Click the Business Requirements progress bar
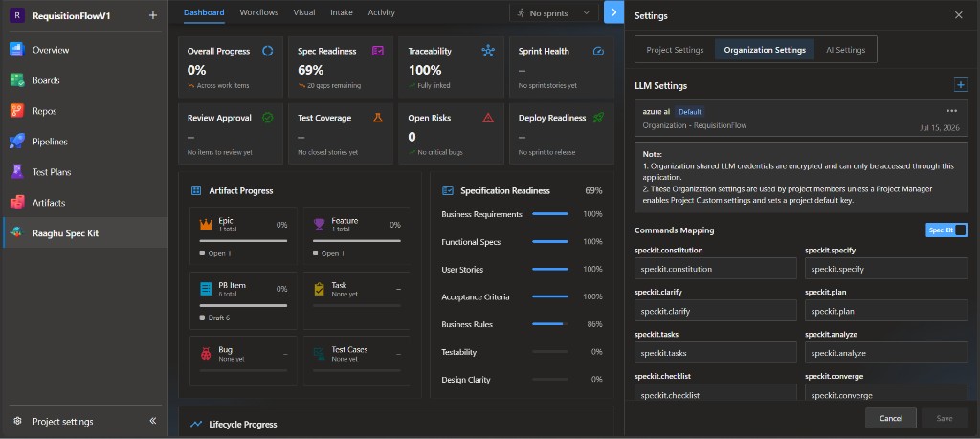This screenshot has width=980, height=439. coord(550,214)
